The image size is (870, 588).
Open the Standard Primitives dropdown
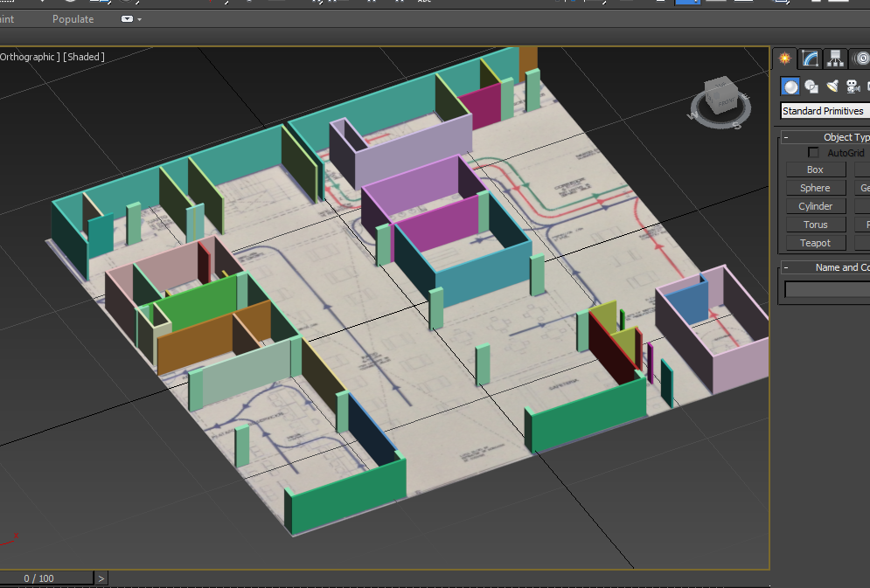(825, 111)
